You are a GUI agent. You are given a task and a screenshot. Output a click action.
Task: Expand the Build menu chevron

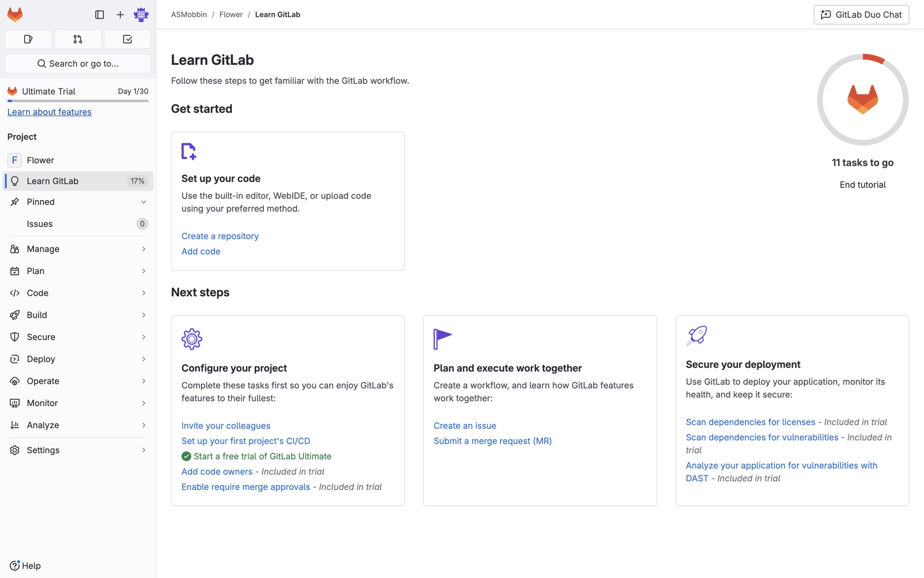point(143,315)
